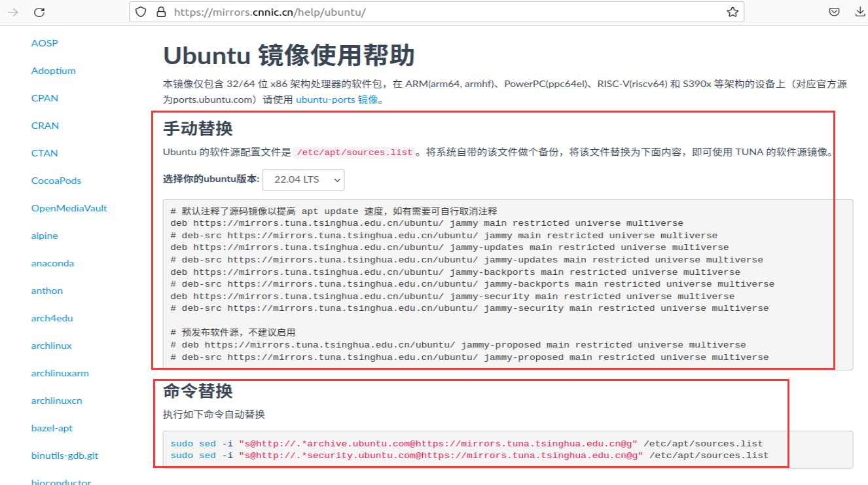Screen dimensions: 868x485
Task: Focus the URL address bar
Action: 437,12
